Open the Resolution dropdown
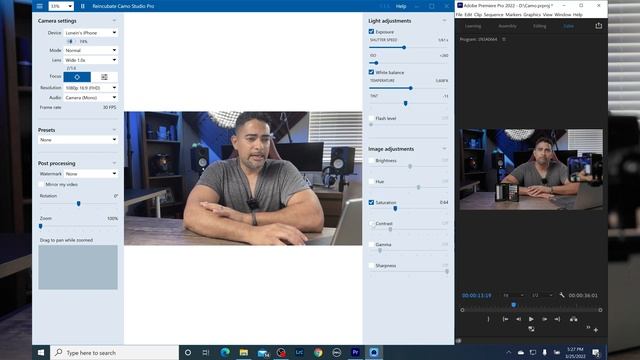The image size is (640, 360). (91, 88)
